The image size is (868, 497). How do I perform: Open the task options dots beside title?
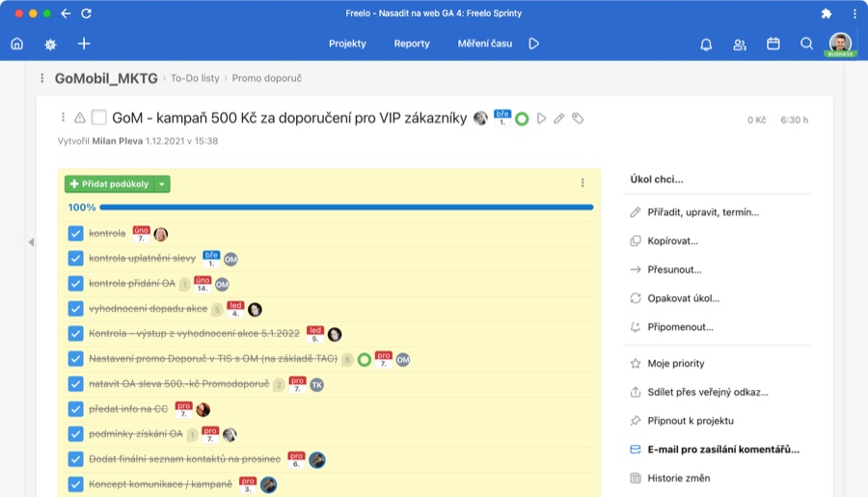pos(63,118)
